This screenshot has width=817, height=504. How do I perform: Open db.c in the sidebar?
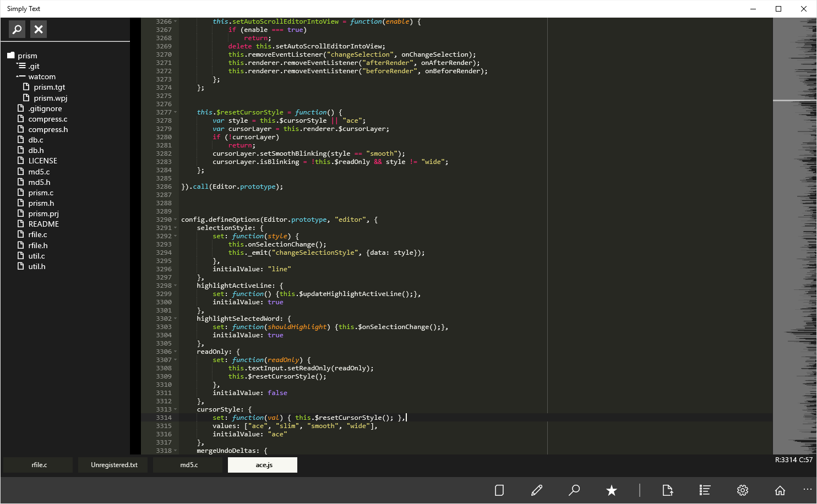point(36,140)
